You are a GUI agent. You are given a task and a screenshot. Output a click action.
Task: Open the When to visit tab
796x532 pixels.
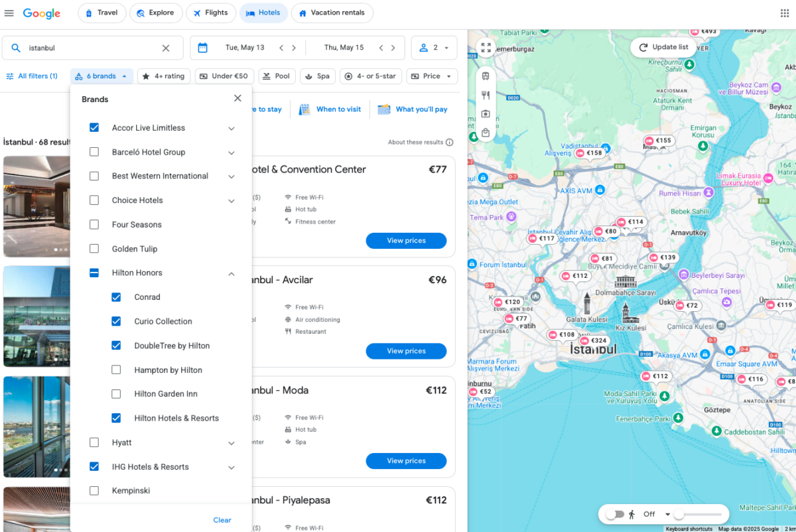330,109
